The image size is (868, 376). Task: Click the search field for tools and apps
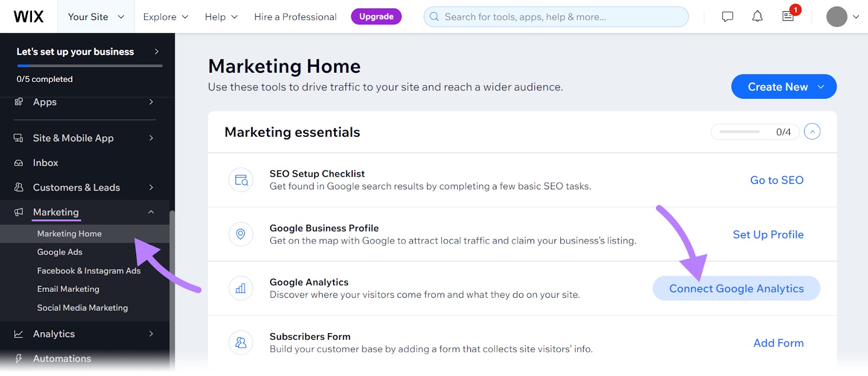[555, 16]
